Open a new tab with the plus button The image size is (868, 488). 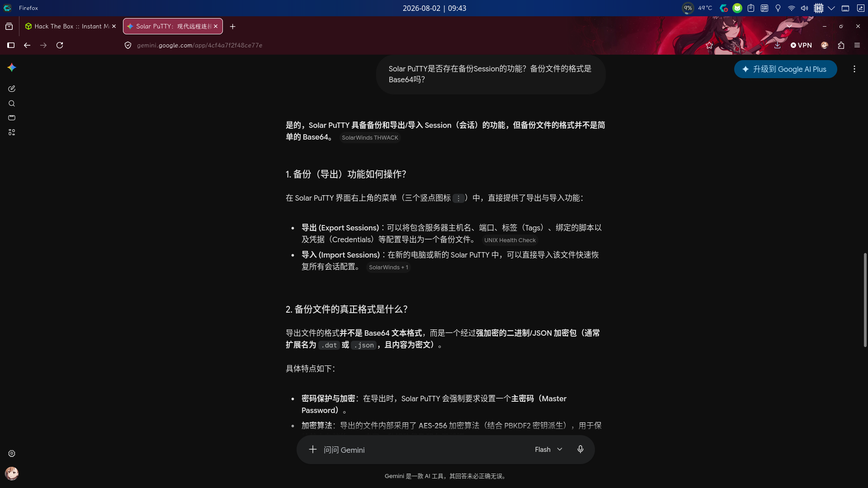232,26
